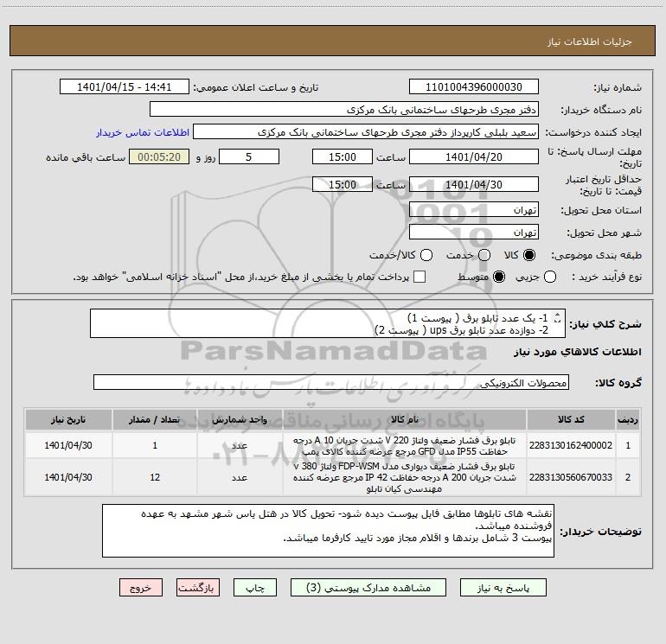This screenshot has width=666, height=644.
Task: Click the کد کالا column header
Action: click(x=571, y=419)
